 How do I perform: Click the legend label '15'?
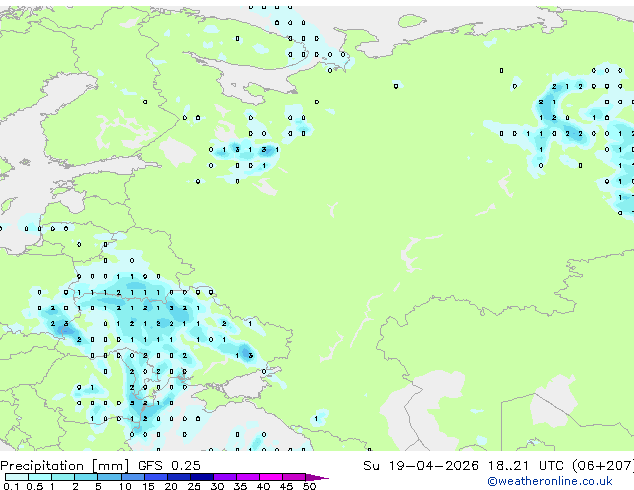(148, 486)
